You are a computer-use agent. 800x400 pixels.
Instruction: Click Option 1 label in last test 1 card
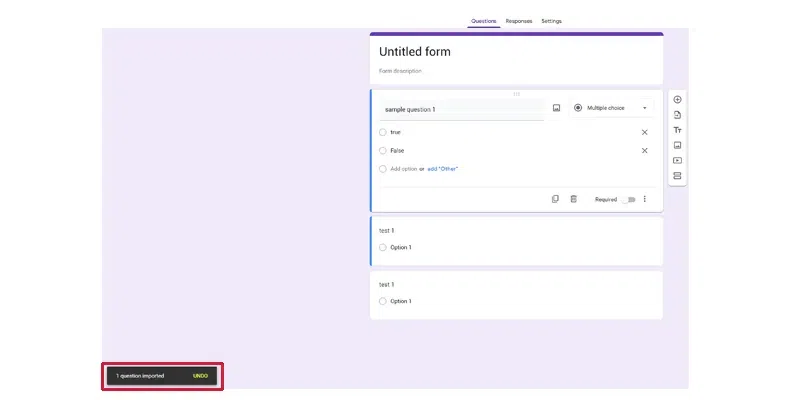click(x=401, y=301)
